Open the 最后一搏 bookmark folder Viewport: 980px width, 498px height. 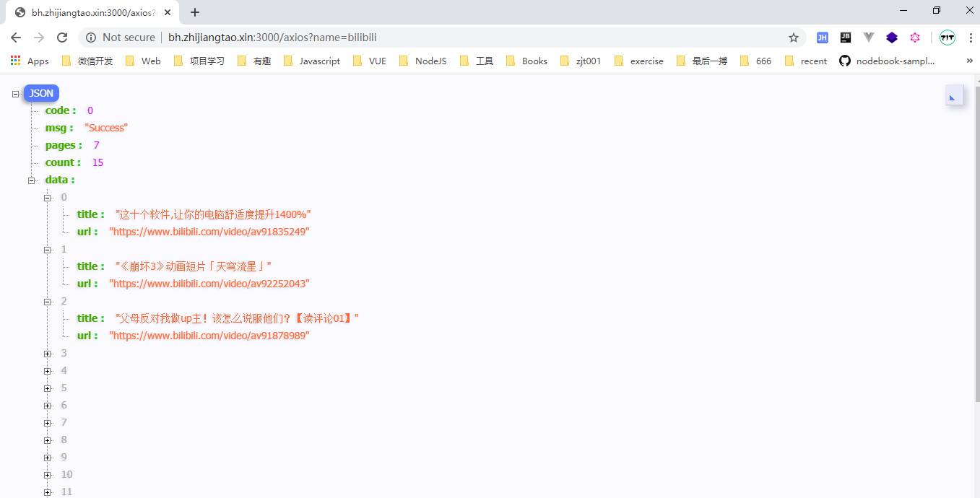[x=702, y=61]
